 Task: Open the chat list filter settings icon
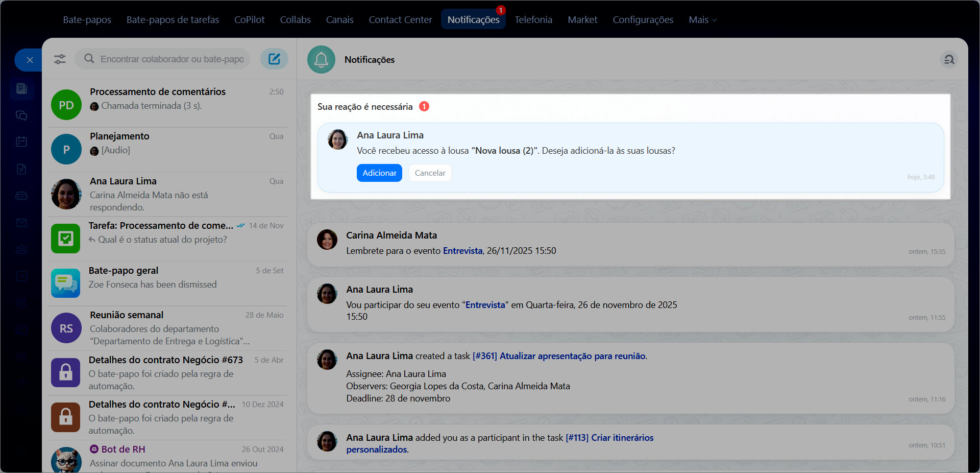60,59
